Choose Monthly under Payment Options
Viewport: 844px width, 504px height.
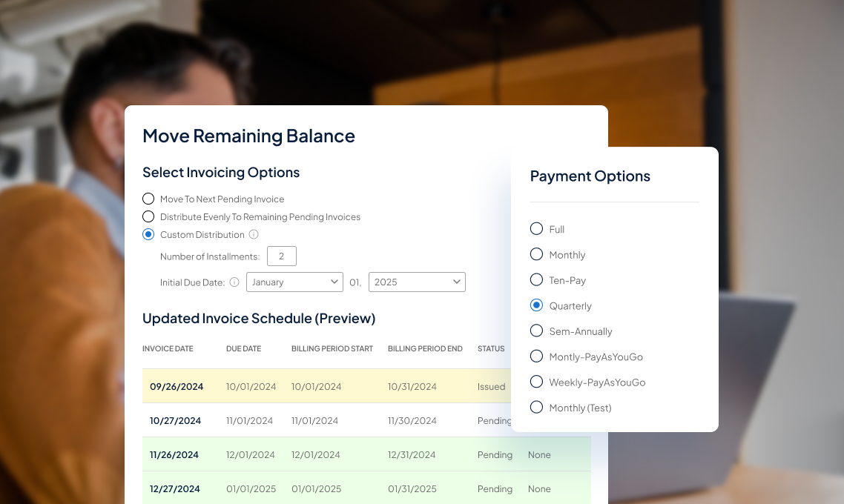point(536,254)
